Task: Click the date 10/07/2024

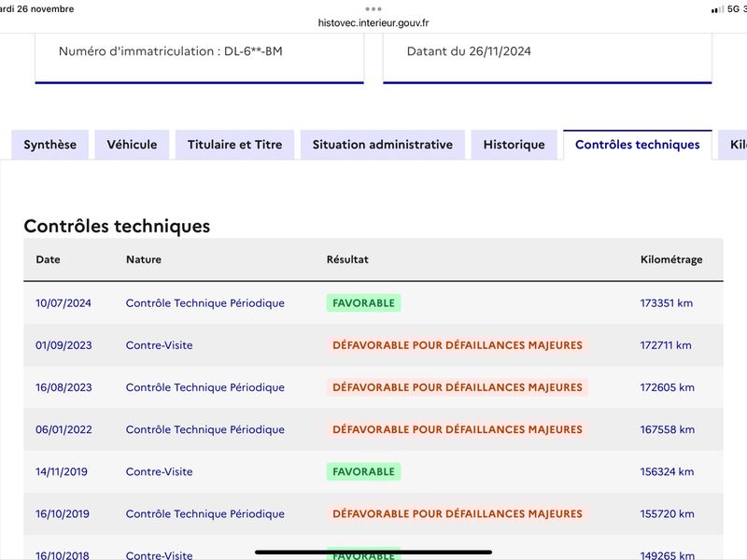Action: point(63,303)
